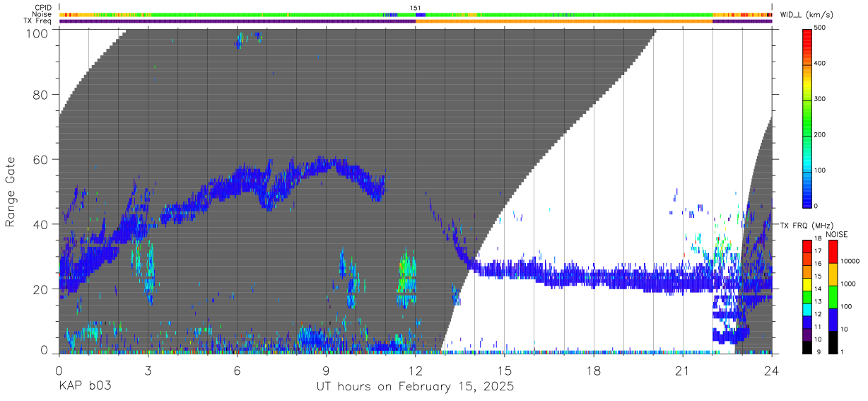Click the red-green scatter patch near hour 12

click(x=406, y=278)
